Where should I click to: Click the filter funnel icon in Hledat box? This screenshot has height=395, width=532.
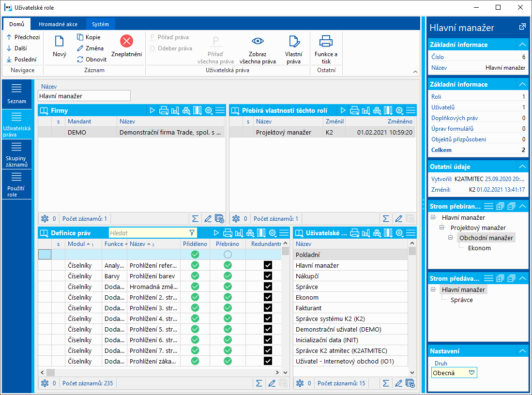(x=192, y=233)
